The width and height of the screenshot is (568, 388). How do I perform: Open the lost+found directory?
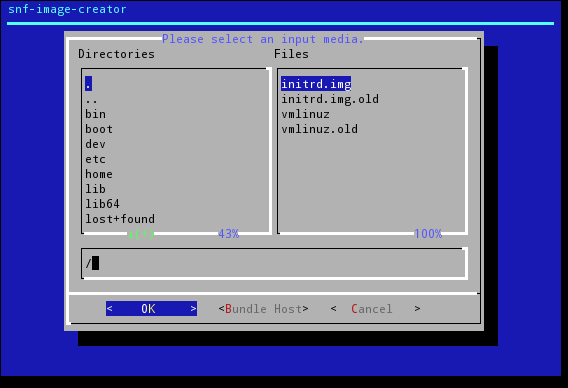(120, 219)
